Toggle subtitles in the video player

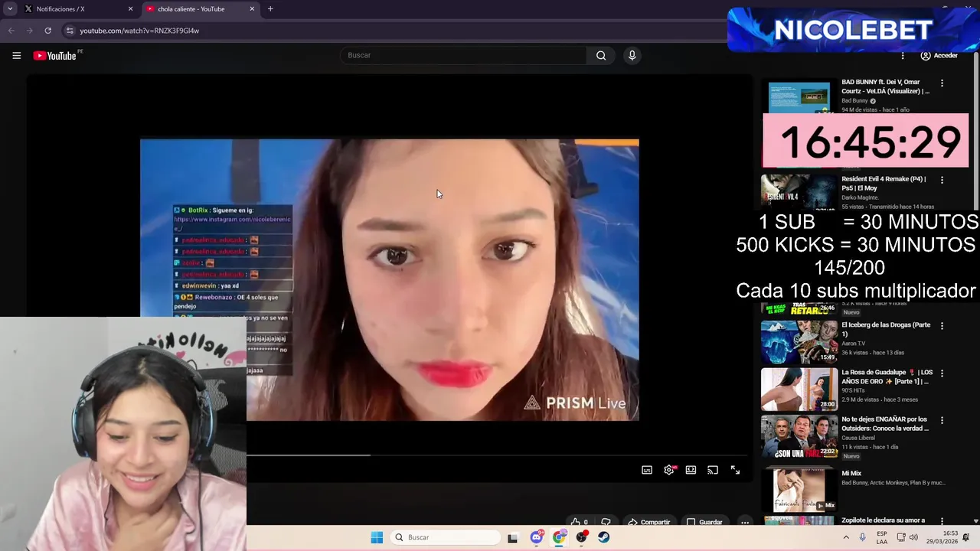pos(647,470)
